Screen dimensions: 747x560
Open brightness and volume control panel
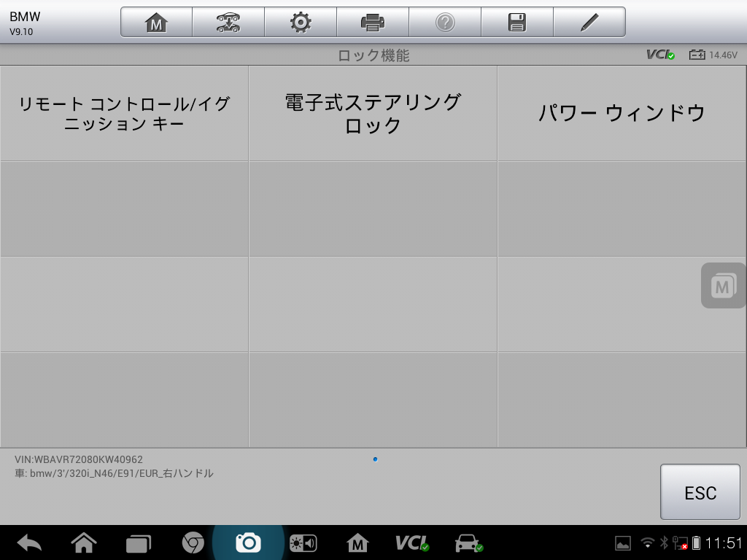pos(302,542)
